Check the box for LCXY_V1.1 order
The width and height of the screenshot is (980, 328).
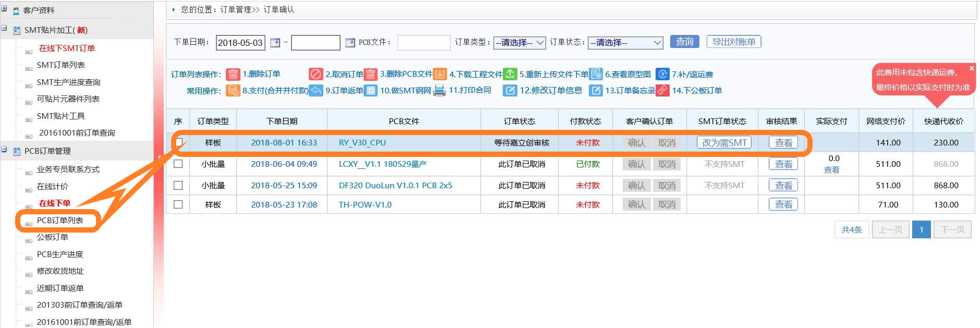(178, 164)
